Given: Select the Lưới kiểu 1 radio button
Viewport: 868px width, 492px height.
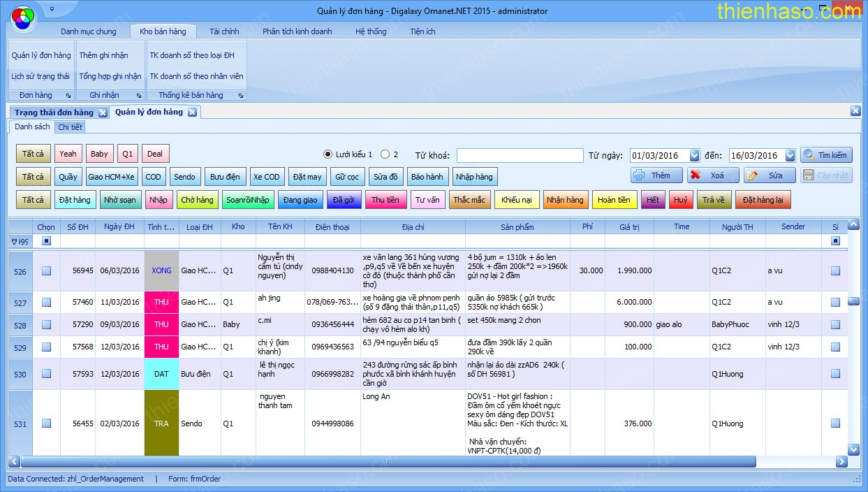Looking at the screenshot, I should point(328,154).
